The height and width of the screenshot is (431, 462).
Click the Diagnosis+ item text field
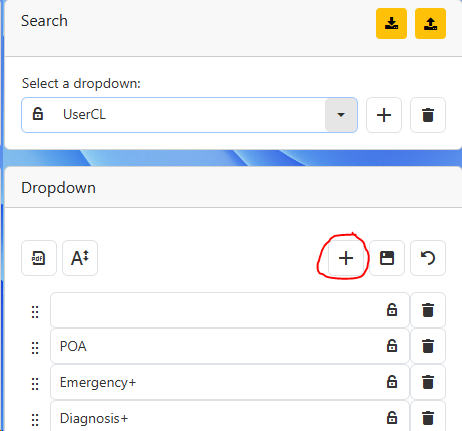tap(230, 416)
